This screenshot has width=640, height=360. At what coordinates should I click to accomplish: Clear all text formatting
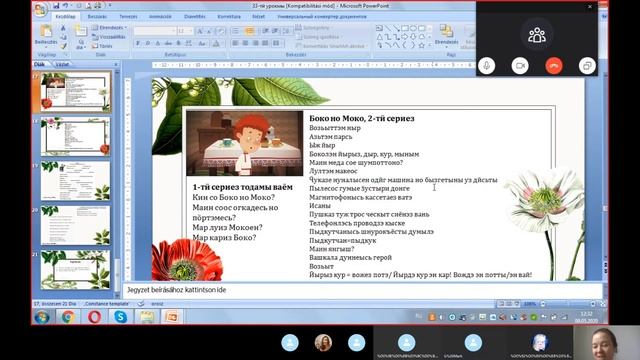coord(220,31)
